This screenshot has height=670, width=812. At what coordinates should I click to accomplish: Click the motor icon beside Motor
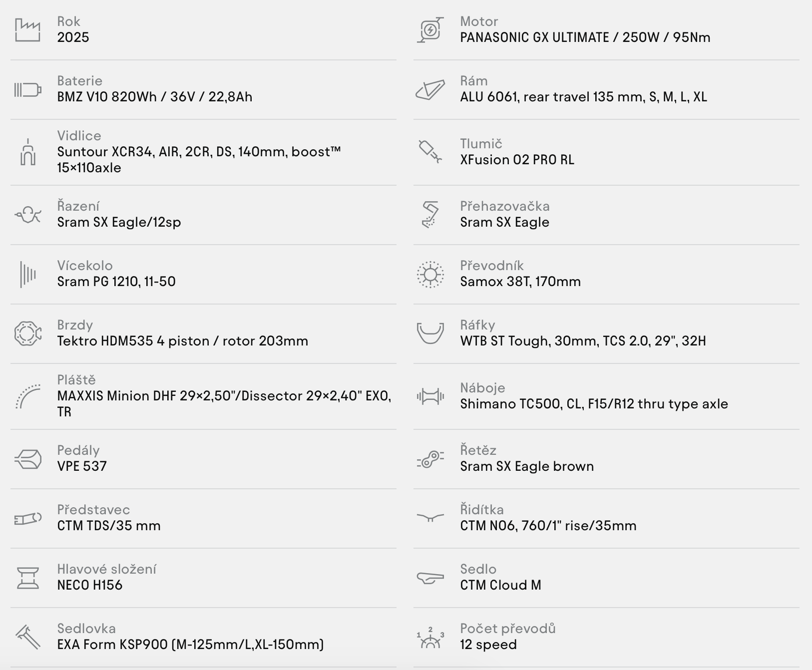click(x=430, y=30)
